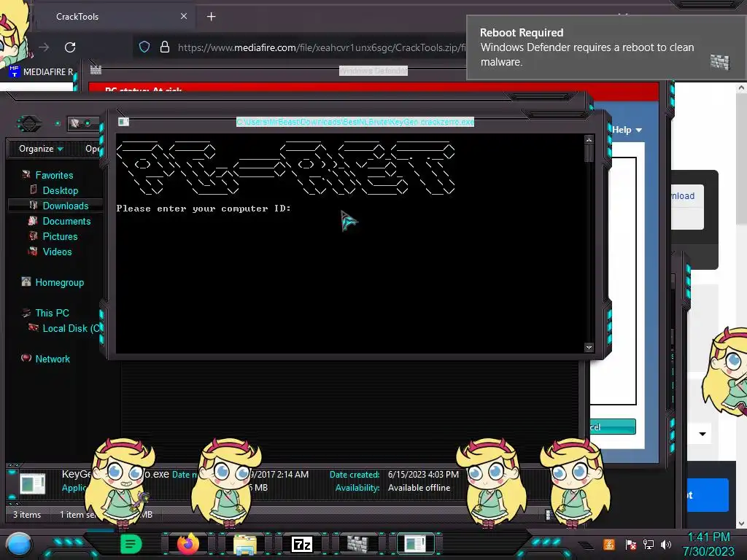
Task: Click 'Available offline' availability value
Action: pyautogui.click(x=419, y=488)
